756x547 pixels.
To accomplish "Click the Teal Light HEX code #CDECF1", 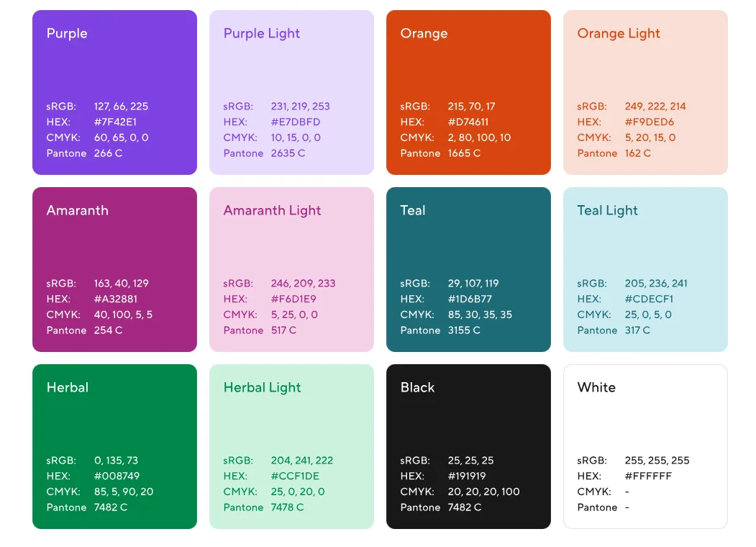I will pyautogui.click(x=649, y=299).
